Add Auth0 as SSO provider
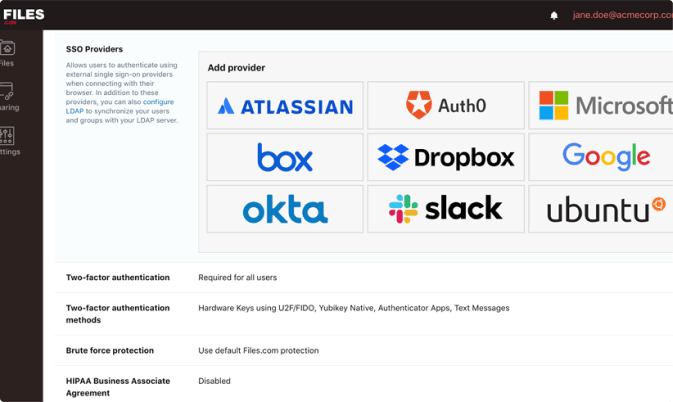This screenshot has width=673, height=402. pos(446,106)
